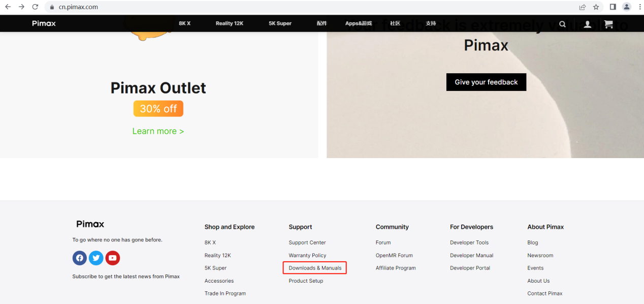Click the search magnifier in Pimax header
The width and height of the screenshot is (644, 304).
pyautogui.click(x=562, y=24)
